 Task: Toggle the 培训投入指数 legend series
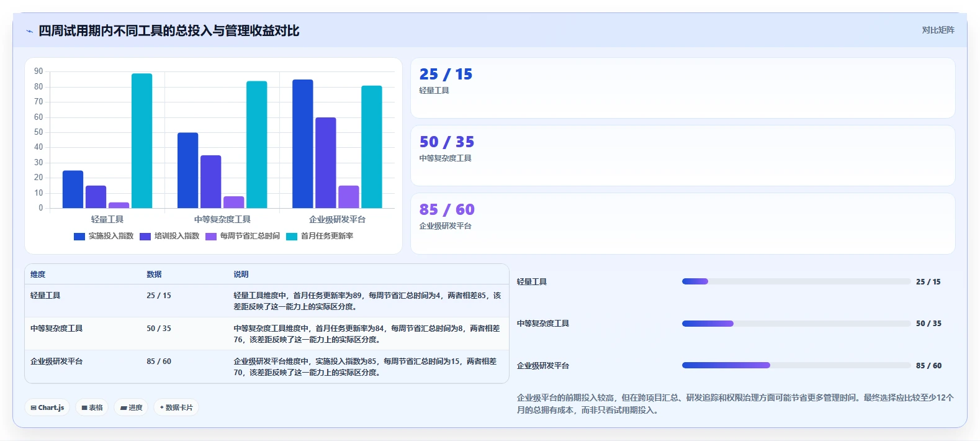[x=169, y=236]
